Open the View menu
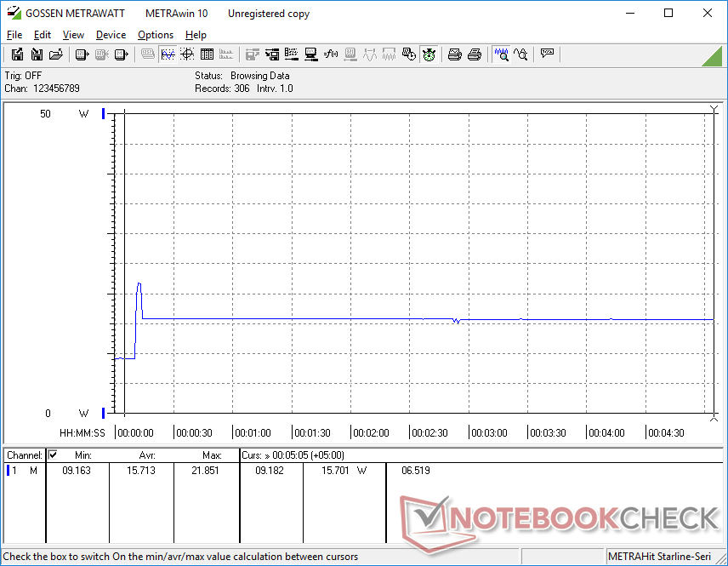The image size is (728, 566). [73, 35]
